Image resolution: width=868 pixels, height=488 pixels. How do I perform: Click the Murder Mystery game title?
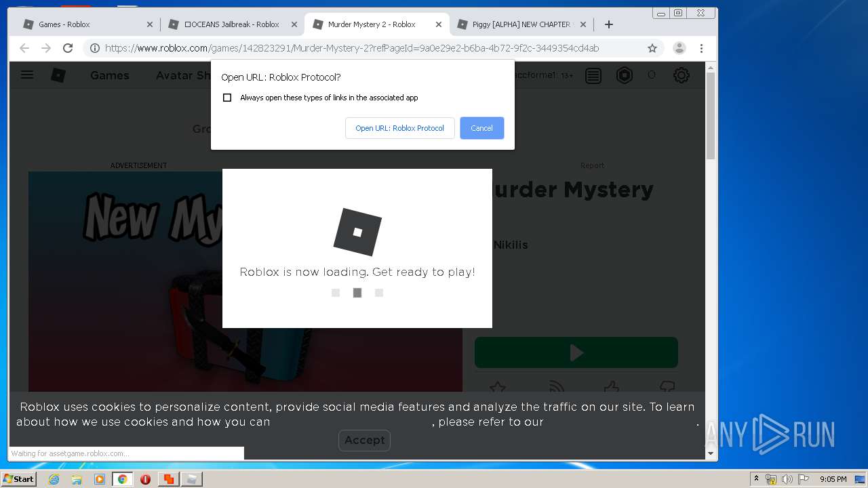click(573, 190)
